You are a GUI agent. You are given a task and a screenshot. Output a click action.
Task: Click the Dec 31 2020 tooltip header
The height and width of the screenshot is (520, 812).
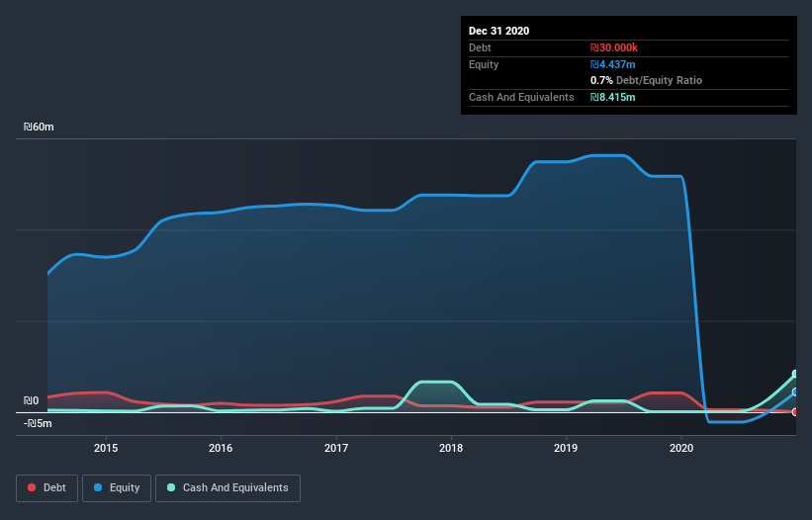(498, 31)
